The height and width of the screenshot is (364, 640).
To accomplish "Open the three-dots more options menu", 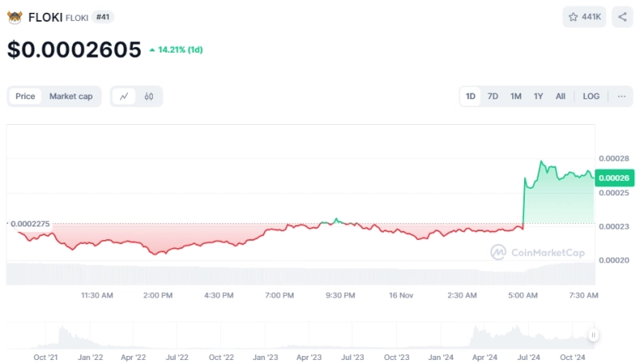I will pos(621,97).
